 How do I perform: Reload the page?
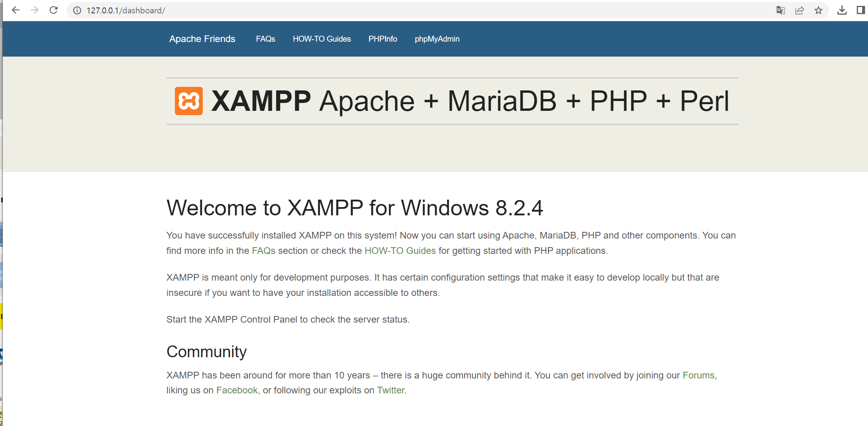[x=53, y=10]
